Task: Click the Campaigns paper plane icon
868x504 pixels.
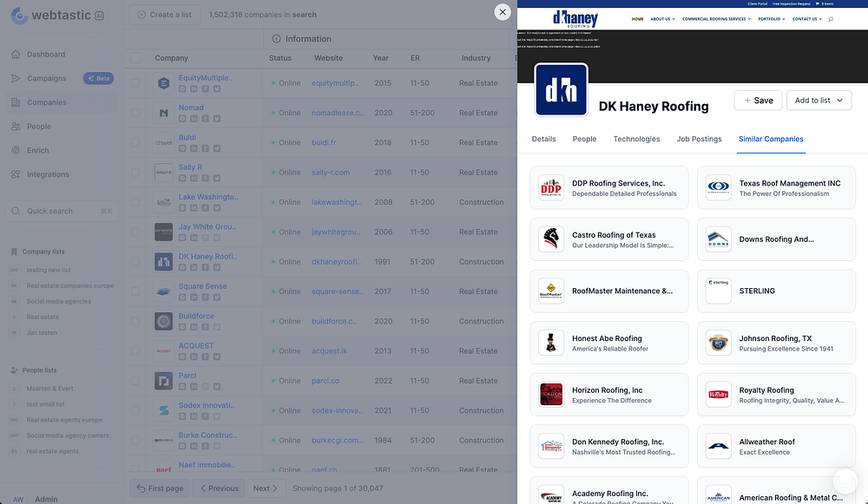Action: pos(16,78)
